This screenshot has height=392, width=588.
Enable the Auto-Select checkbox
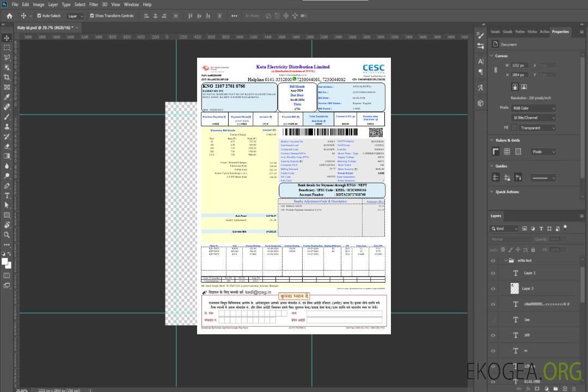[x=39, y=16]
